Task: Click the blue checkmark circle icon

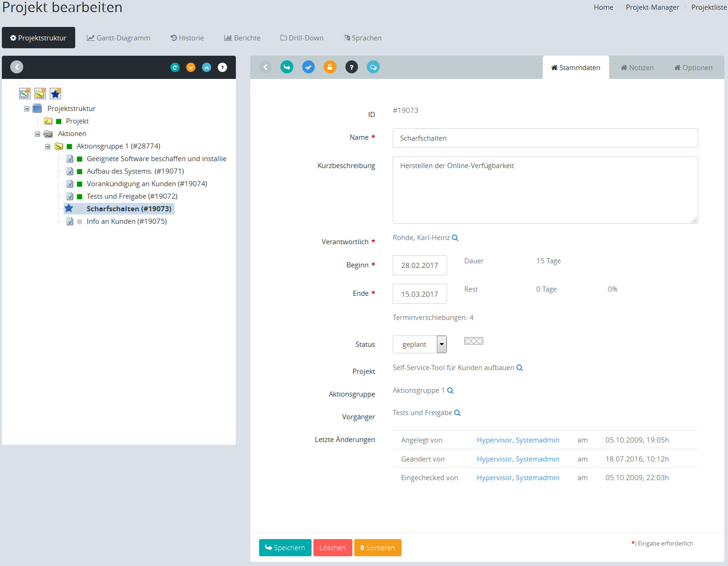Action: [308, 67]
